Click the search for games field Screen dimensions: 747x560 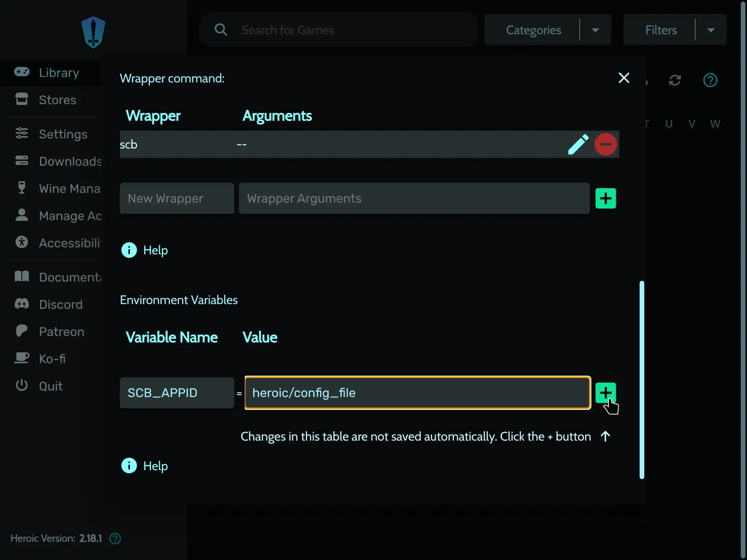(x=338, y=30)
